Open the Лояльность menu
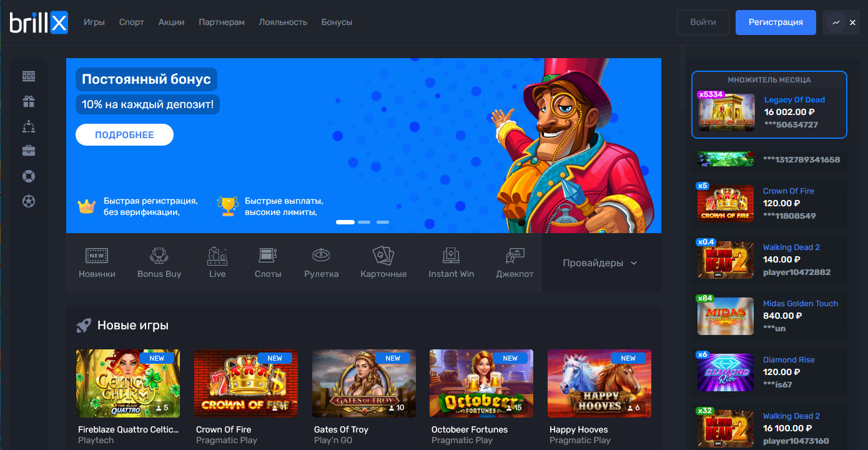Viewport: 868px width, 450px height. tap(283, 22)
